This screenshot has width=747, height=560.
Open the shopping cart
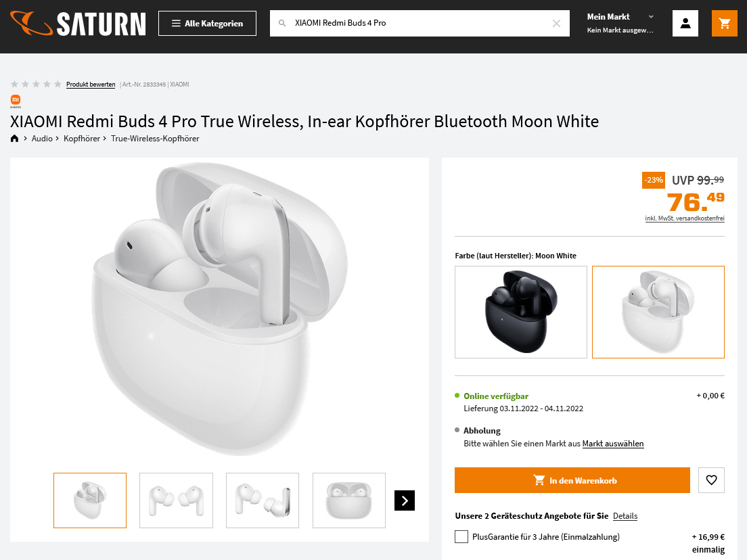tap(725, 24)
